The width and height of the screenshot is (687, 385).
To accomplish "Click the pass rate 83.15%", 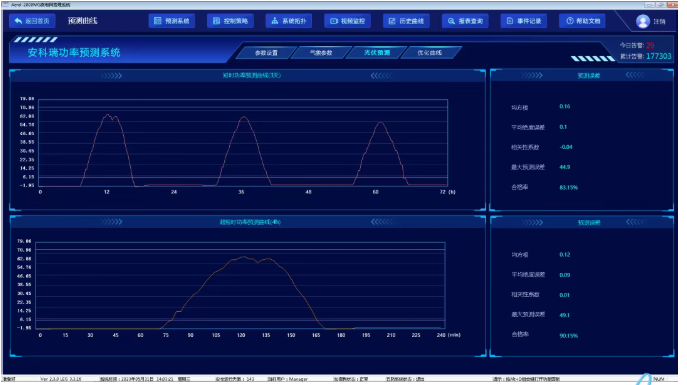I will (x=569, y=187).
